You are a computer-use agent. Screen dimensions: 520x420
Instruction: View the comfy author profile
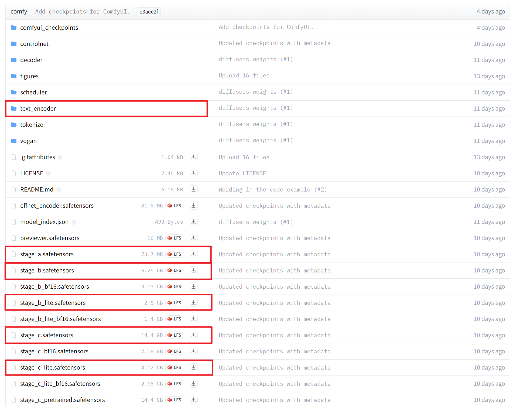click(19, 11)
